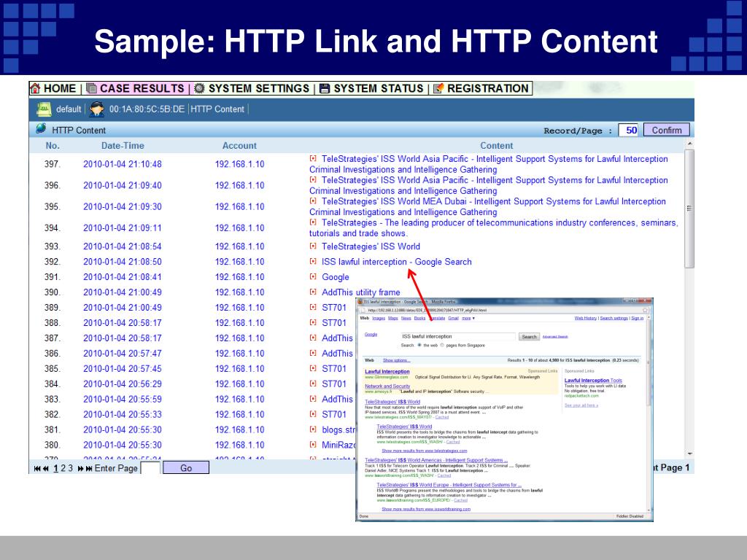Select page 3 in the pager
Image resolution: width=747 pixels, height=560 pixels.
coord(71,469)
